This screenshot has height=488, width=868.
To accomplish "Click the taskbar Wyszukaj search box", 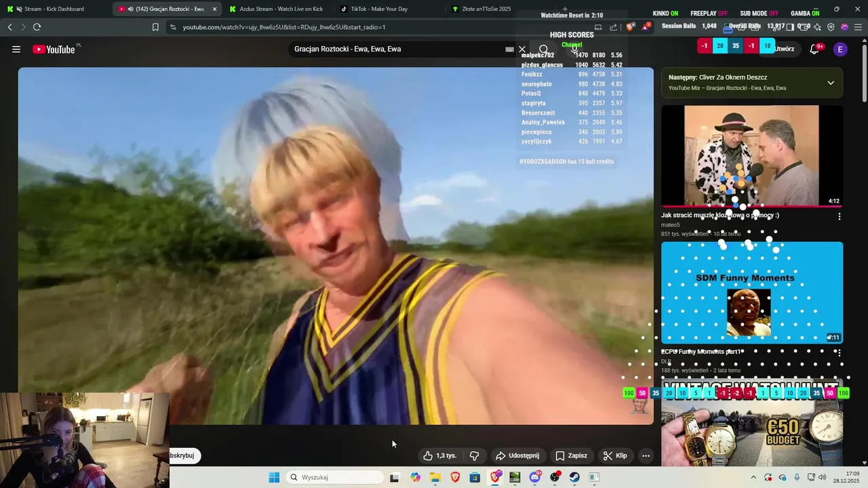I will pyautogui.click(x=334, y=477).
